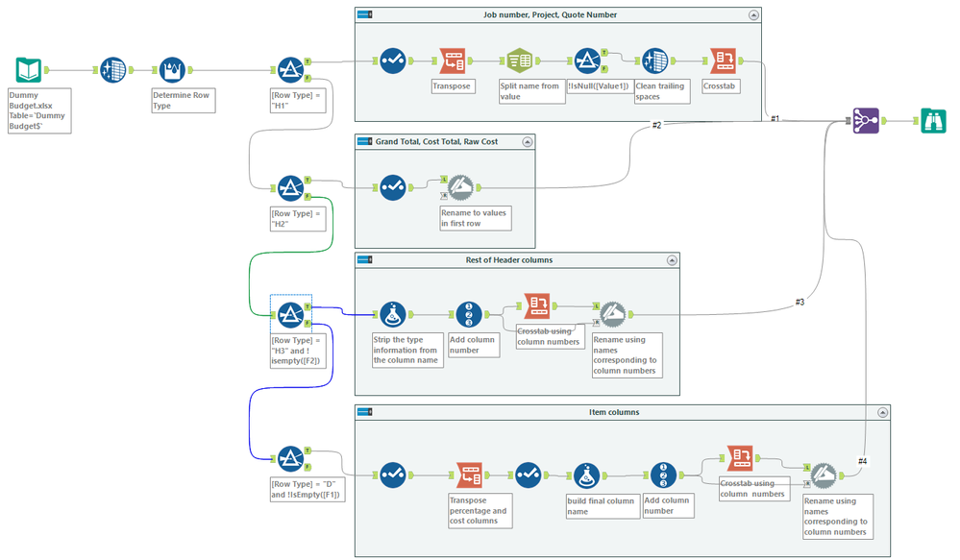
Task: Select the filter tool for Row Type = H1
Action: 290,70
